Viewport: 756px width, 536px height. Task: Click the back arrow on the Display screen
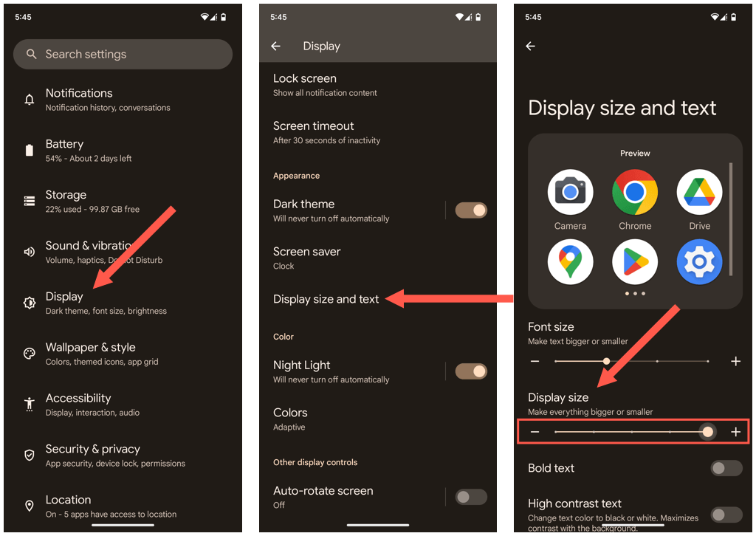tap(275, 46)
